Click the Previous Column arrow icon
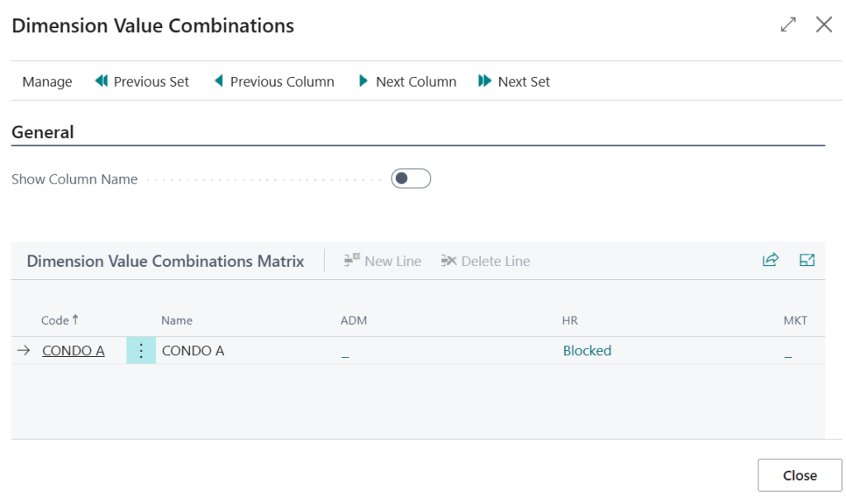This screenshot has height=504, width=846. tap(219, 81)
